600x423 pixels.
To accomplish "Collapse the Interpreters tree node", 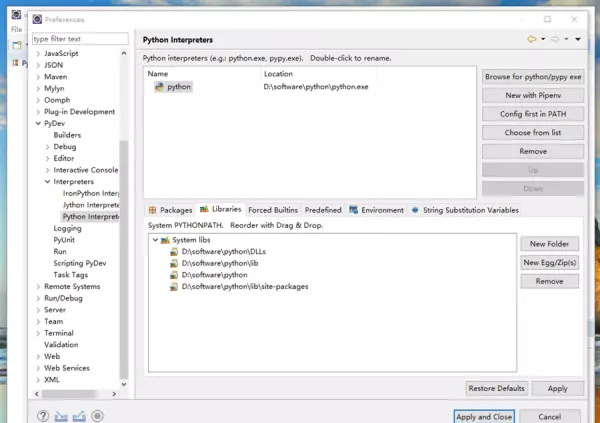I will [47, 181].
